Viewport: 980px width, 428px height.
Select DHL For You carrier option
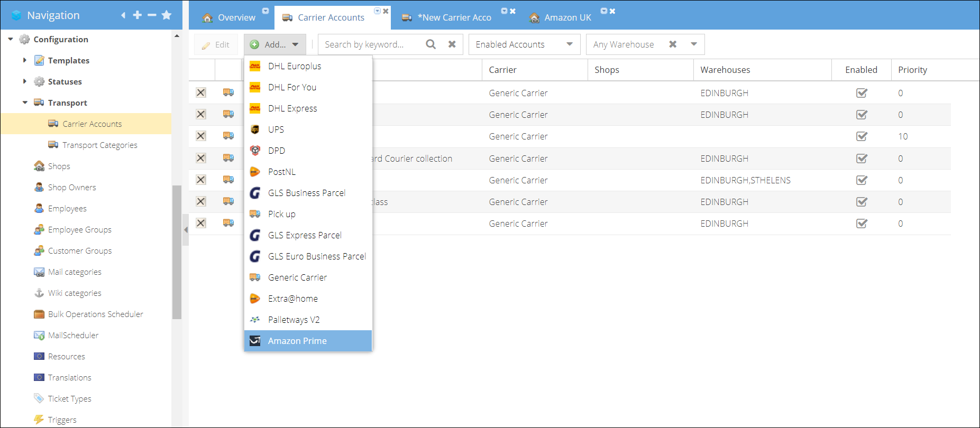308,87
